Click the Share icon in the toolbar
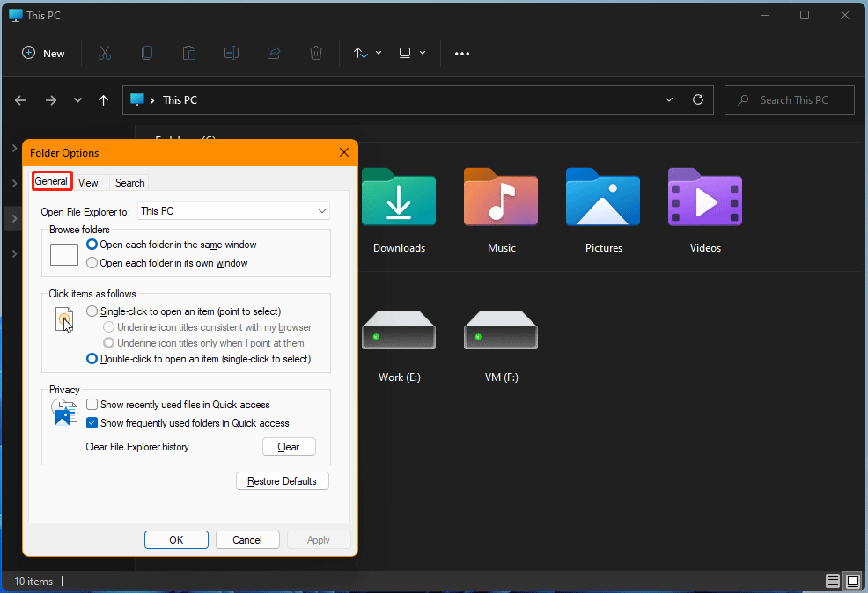Viewport: 868px width, 593px height. (x=273, y=53)
